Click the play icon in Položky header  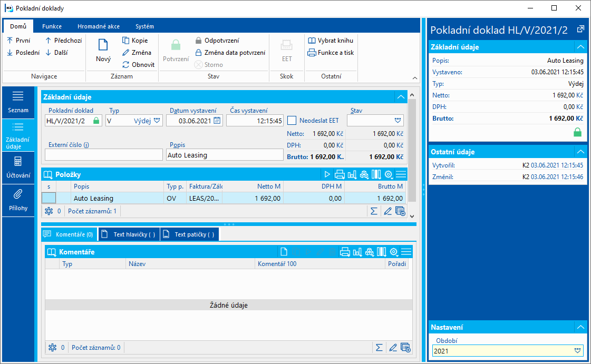(x=327, y=174)
